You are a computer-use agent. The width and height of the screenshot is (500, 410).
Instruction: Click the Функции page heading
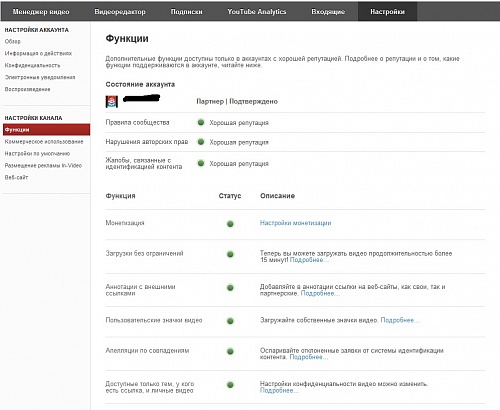click(127, 39)
